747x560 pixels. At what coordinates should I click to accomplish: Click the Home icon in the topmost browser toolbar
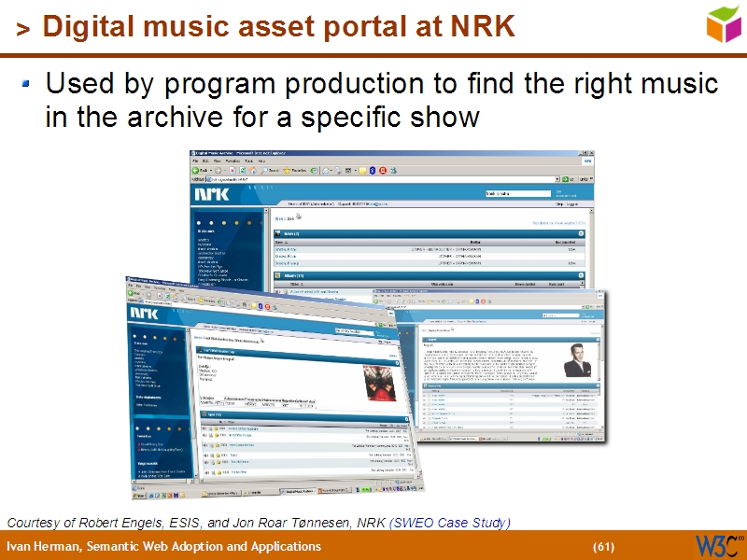click(253, 171)
